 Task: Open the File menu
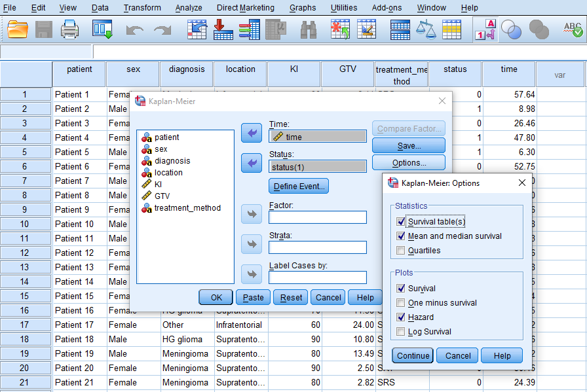[10, 7]
